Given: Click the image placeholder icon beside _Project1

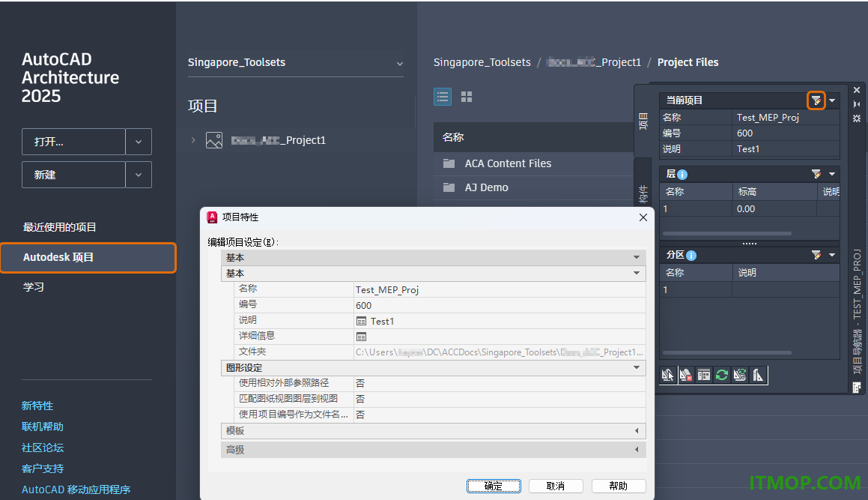Looking at the screenshot, I should [x=214, y=140].
